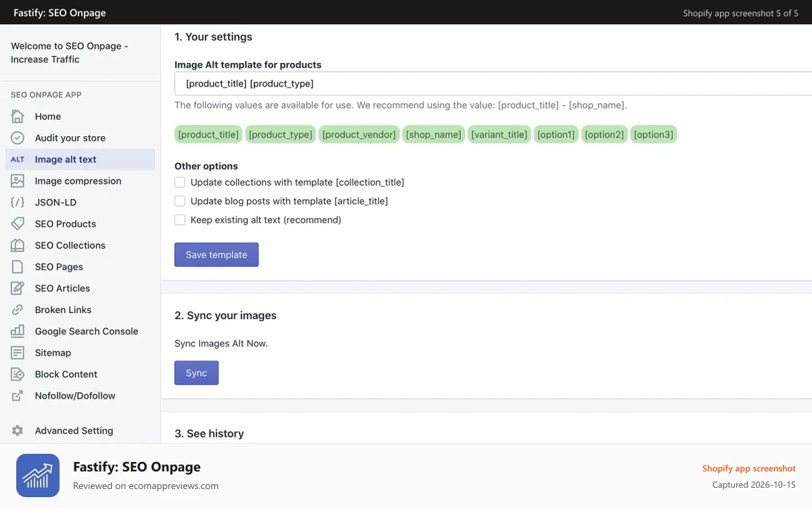
Task: Click the Google Search Console chart icon
Action: tap(18, 331)
